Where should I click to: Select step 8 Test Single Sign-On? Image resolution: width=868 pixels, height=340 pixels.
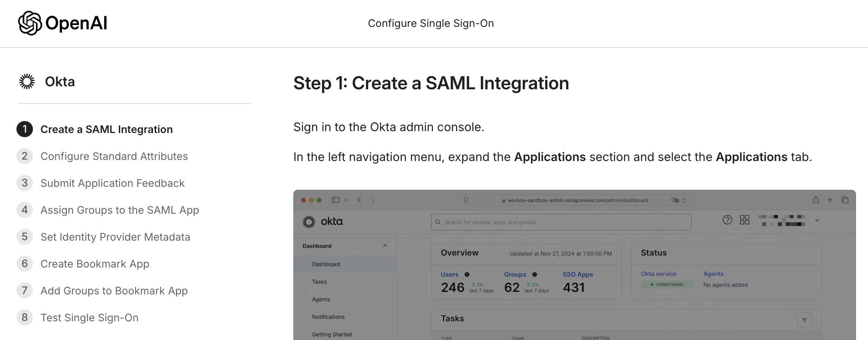point(89,317)
